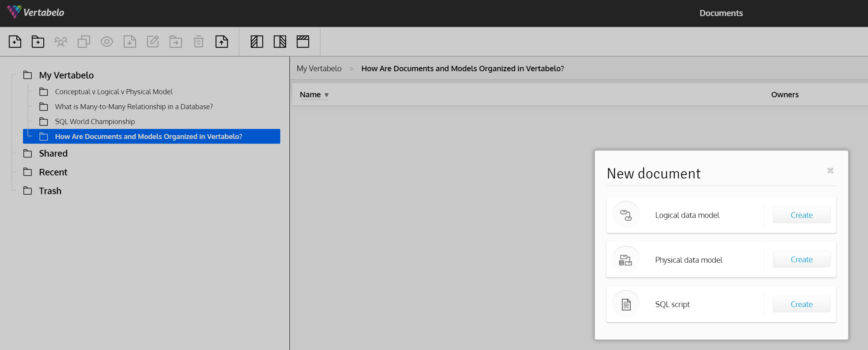Select My Vertabelo root folder

66,75
